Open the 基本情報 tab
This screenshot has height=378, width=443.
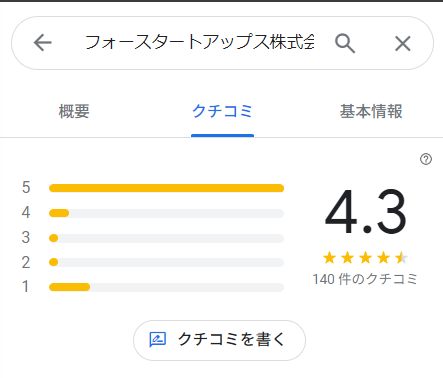point(371,111)
